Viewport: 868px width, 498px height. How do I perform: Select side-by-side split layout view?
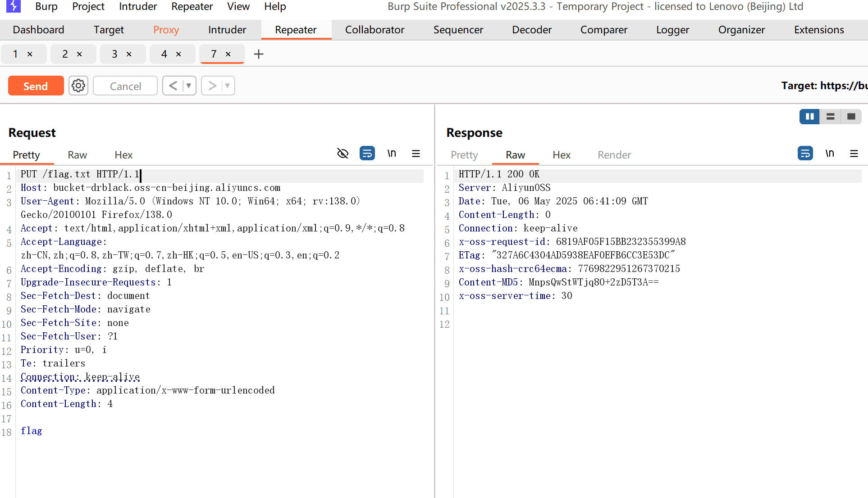click(810, 117)
